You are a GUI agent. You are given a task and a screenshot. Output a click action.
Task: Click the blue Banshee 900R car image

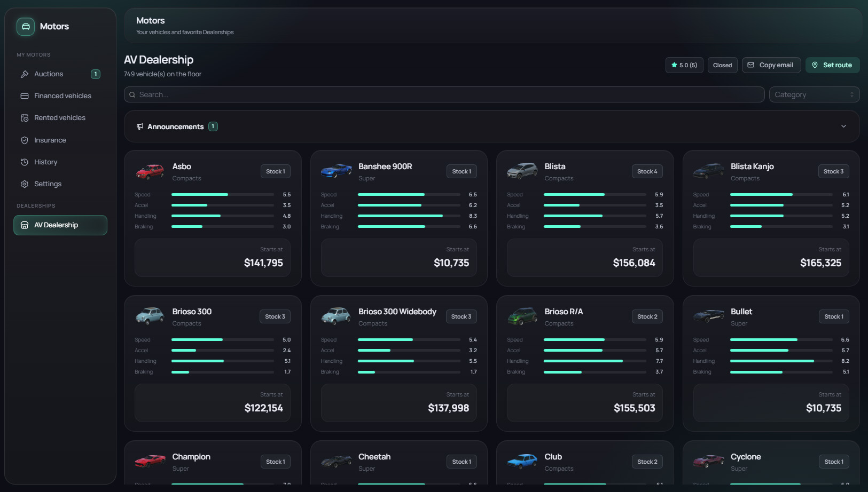[337, 171]
